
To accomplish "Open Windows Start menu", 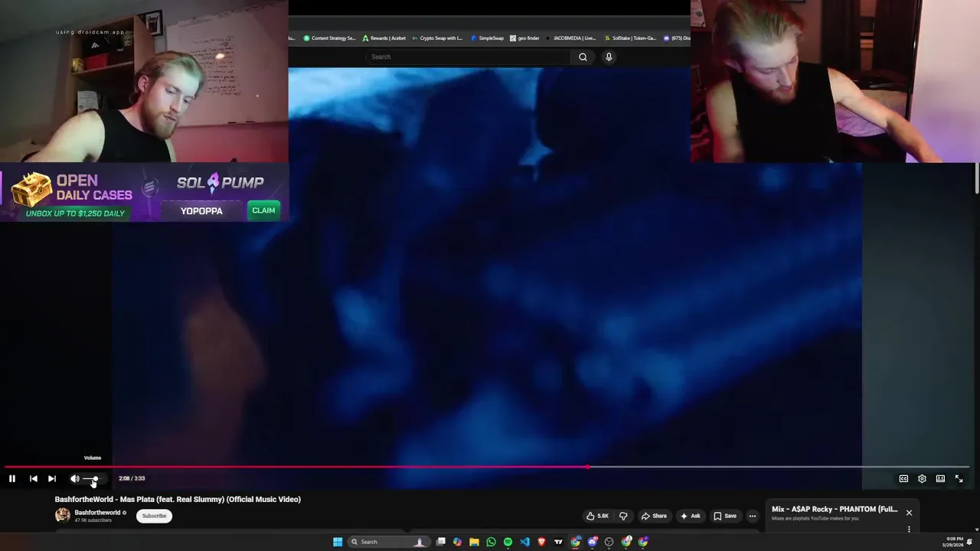I will (338, 542).
